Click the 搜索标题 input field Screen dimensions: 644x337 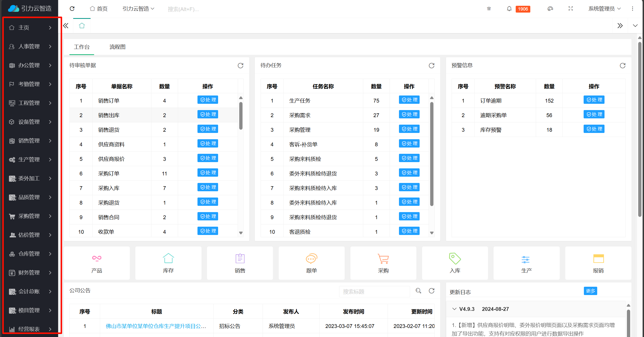tap(374, 292)
